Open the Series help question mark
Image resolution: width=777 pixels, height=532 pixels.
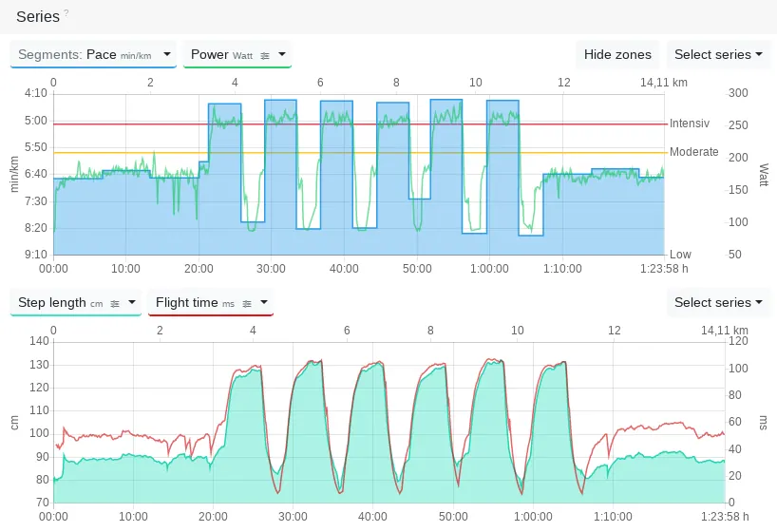coord(66,12)
